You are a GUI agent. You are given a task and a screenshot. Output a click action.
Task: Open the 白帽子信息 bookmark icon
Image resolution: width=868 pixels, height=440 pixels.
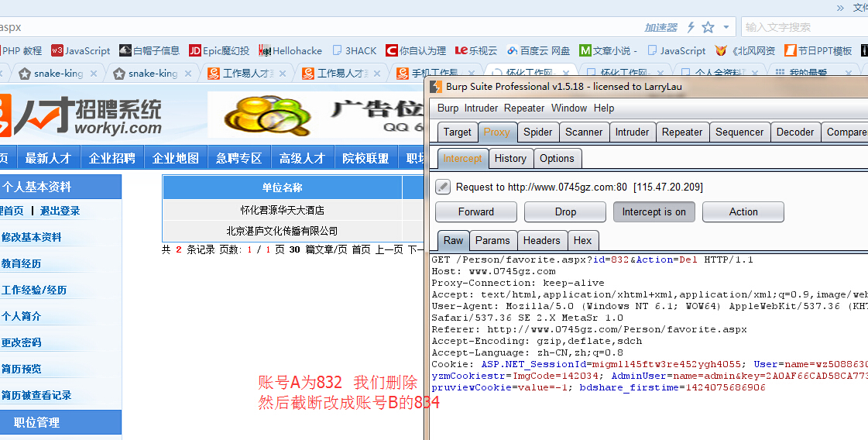coord(125,50)
